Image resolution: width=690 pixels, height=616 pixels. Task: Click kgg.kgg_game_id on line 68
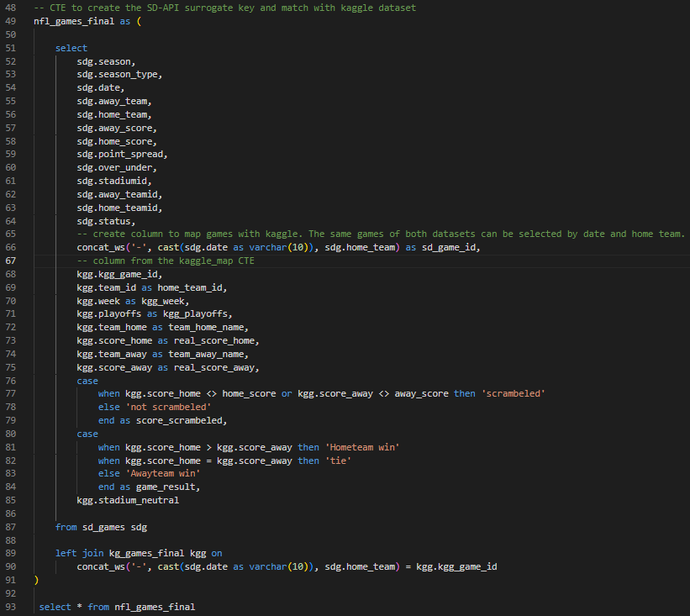(x=119, y=274)
